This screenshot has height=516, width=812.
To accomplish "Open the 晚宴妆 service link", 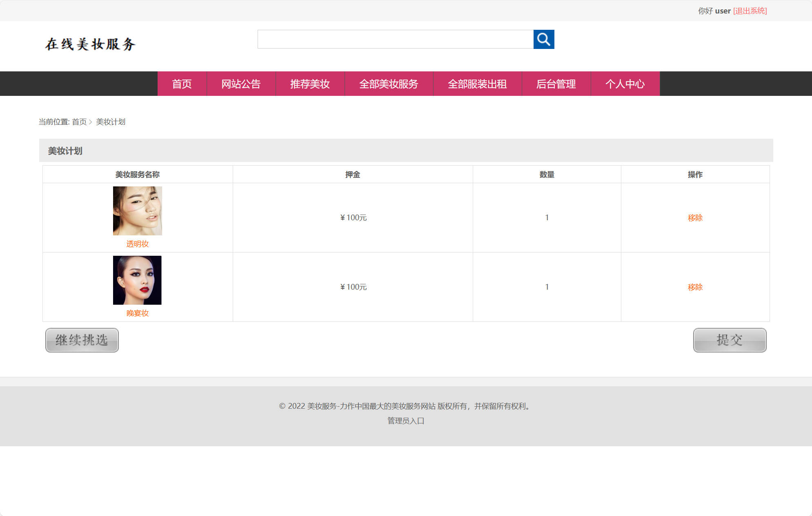I will [137, 313].
